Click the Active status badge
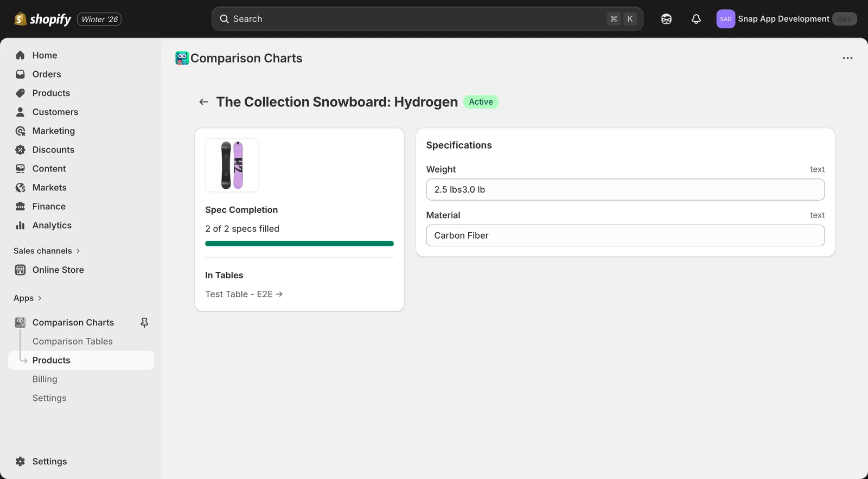 (x=481, y=102)
